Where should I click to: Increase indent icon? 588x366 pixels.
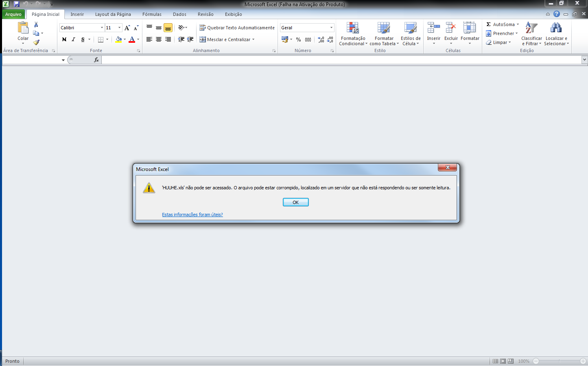tap(190, 39)
